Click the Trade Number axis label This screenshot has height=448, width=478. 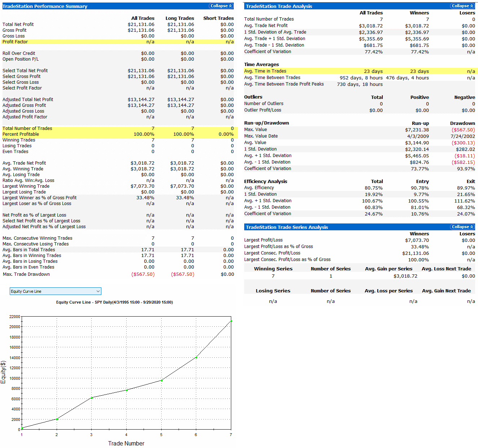[x=126, y=443]
